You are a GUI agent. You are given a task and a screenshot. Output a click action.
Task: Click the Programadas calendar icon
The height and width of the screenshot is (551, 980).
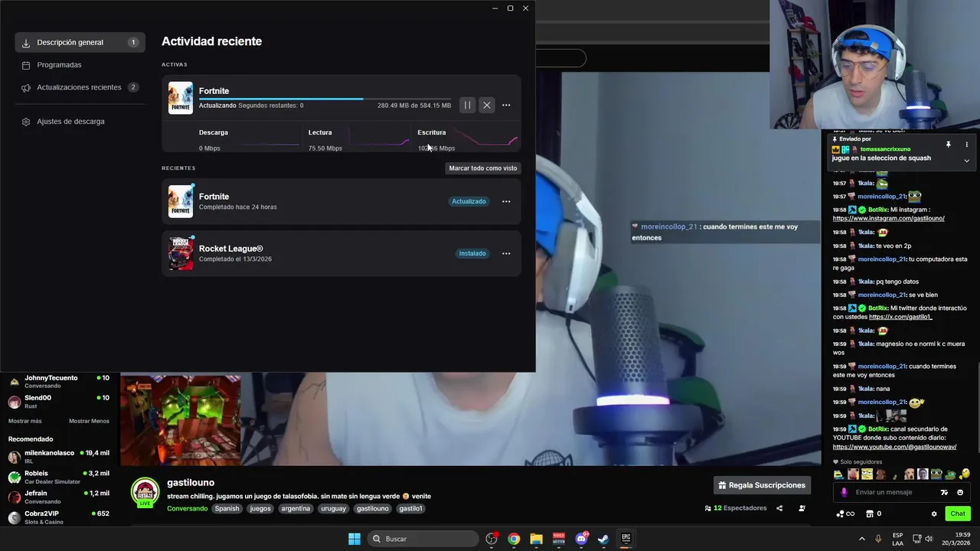[x=26, y=65]
